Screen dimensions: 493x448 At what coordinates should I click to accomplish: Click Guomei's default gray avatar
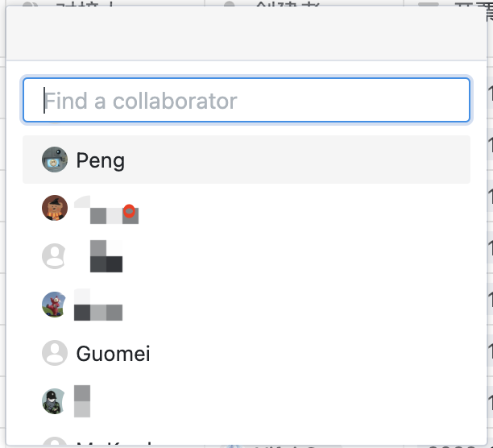pyautogui.click(x=55, y=353)
